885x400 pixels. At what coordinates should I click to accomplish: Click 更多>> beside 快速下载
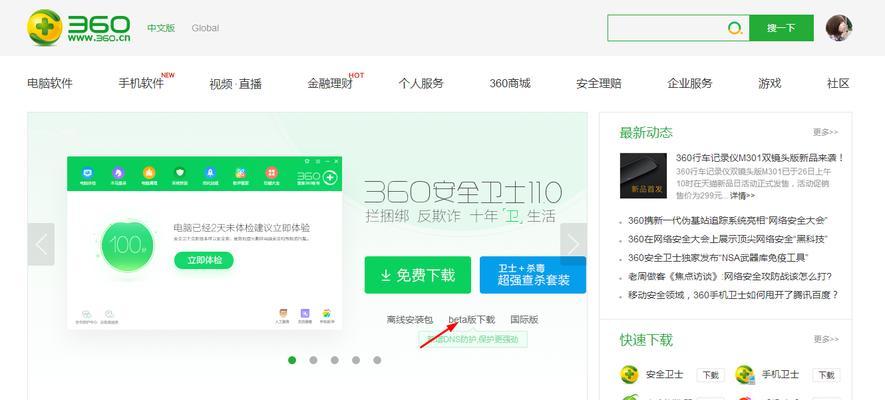click(826, 340)
